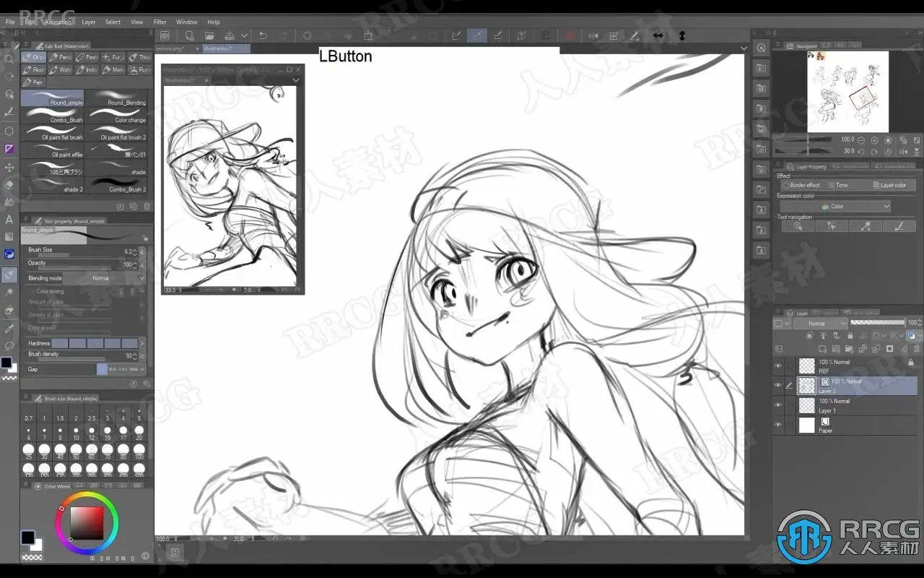The image size is (924, 578).
Task: Hide the REF layer
Action: (x=778, y=366)
